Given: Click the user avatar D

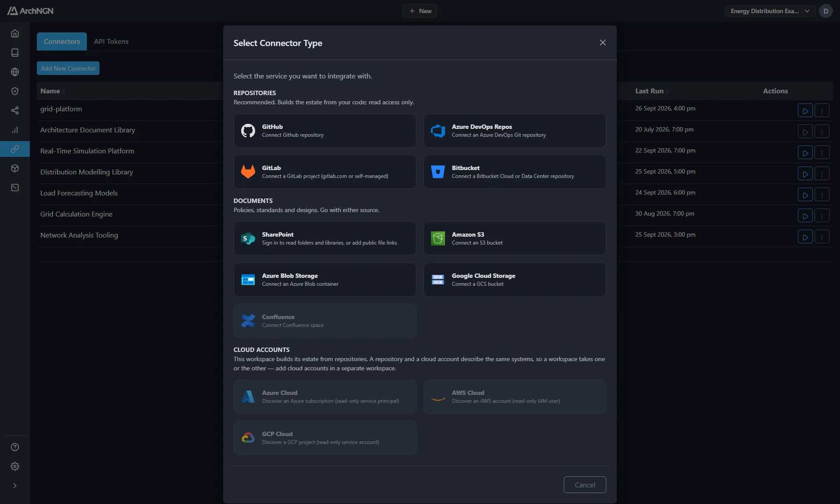Looking at the screenshot, I should [826, 11].
